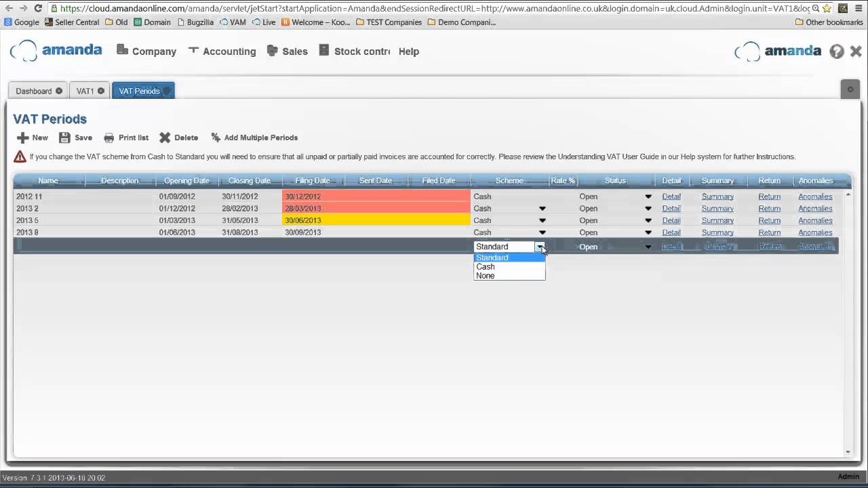Click the yellow Filing Date 30/06/2013 cell
Viewport: 868px width, 488px height.
313,220
